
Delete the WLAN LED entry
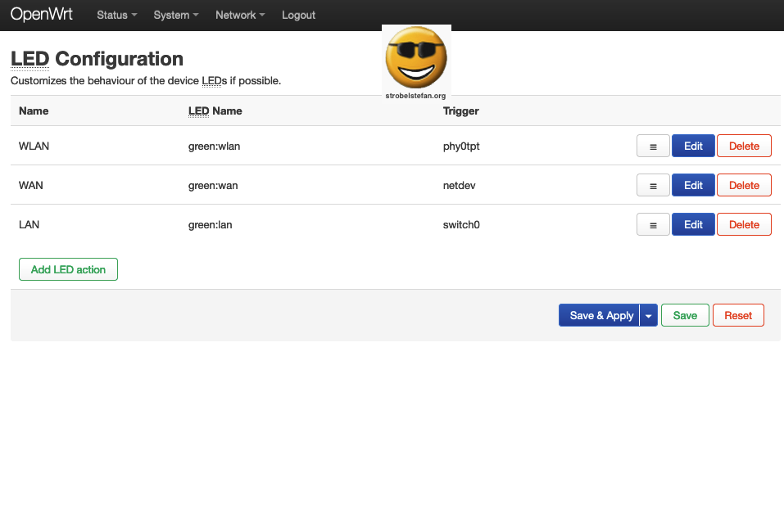coord(744,147)
